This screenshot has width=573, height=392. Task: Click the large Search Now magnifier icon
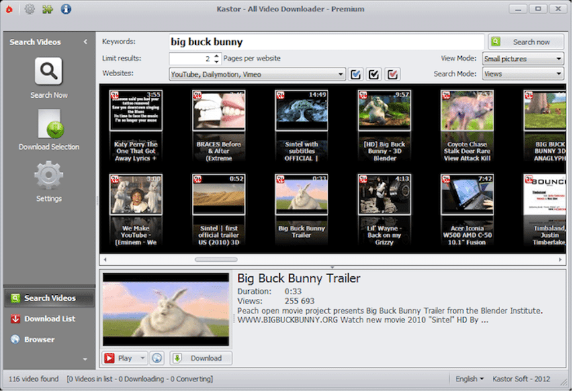48,71
